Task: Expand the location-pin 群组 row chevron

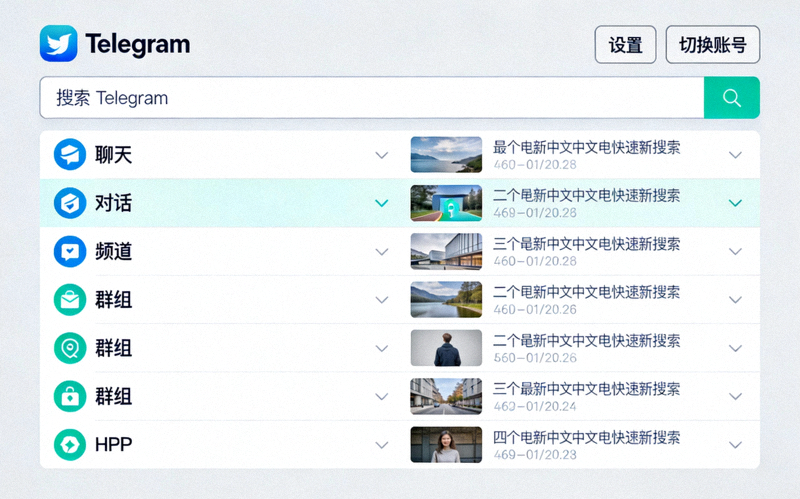Action: (382, 348)
